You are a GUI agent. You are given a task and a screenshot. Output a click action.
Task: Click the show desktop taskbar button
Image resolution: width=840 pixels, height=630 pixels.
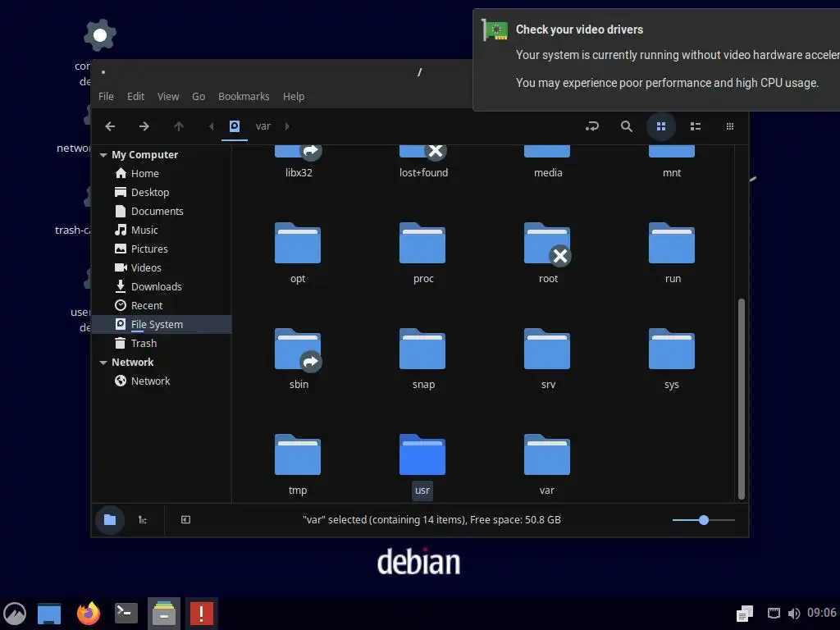point(48,614)
